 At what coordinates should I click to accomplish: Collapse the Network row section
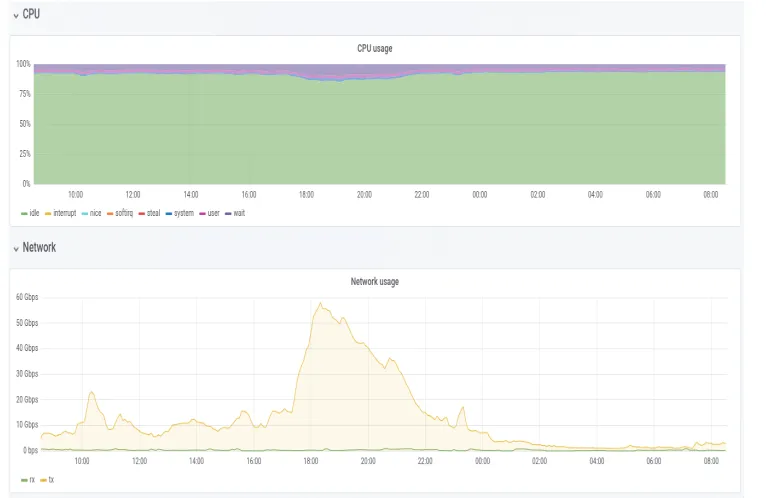coord(16,249)
